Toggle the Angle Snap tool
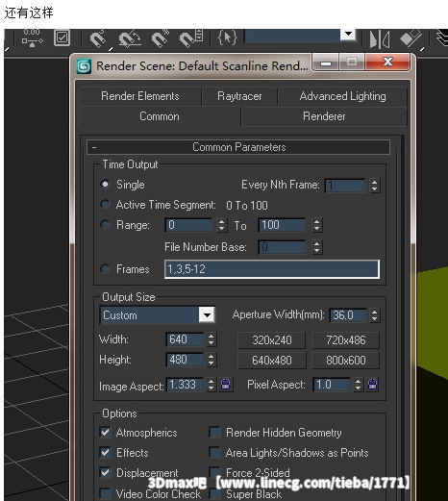Image resolution: width=448 pixels, height=501 pixels. [129, 38]
